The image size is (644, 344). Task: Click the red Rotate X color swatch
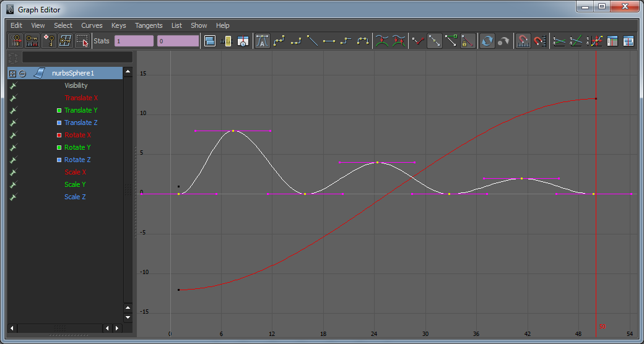[59, 135]
